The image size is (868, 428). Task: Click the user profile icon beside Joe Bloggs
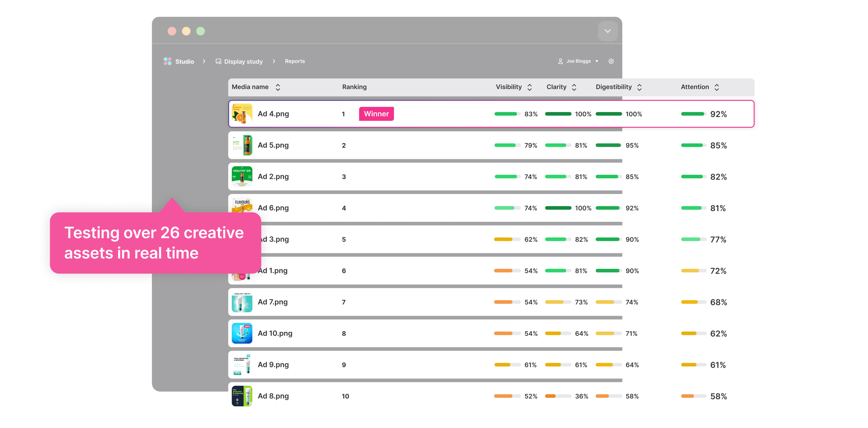560,61
